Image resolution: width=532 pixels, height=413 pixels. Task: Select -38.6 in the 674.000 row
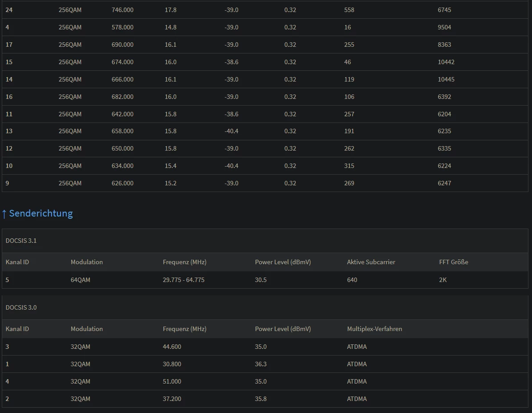tap(231, 62)
